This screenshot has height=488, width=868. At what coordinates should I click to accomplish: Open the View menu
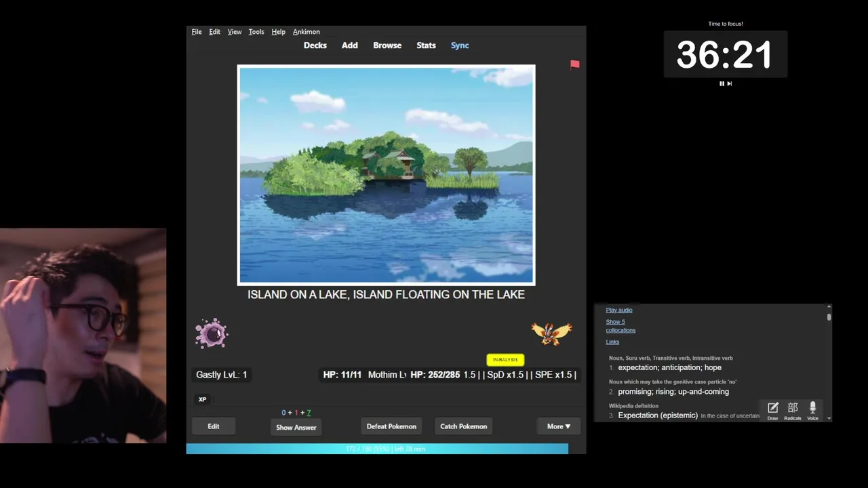point(235,32)
